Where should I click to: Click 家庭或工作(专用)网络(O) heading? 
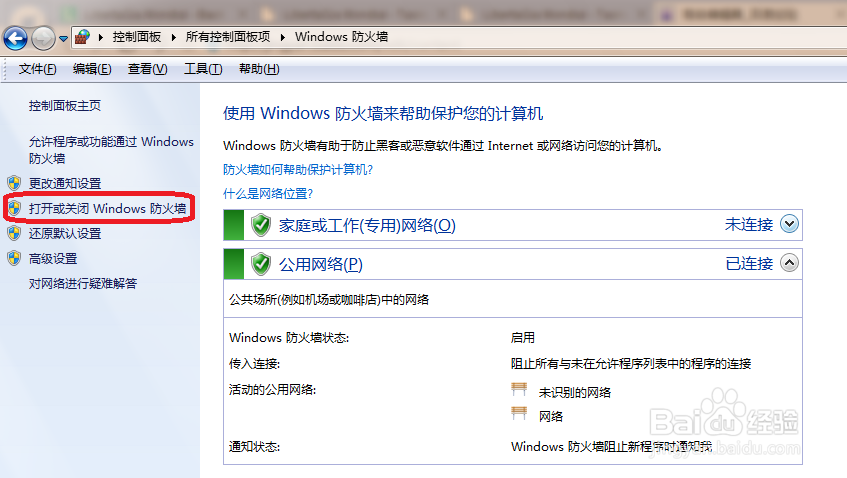[367, 225]
